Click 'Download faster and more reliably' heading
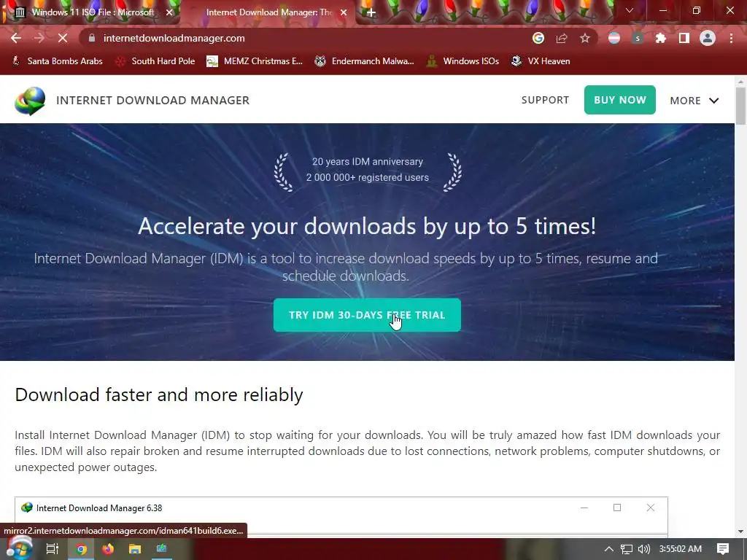 coord(158,394)
